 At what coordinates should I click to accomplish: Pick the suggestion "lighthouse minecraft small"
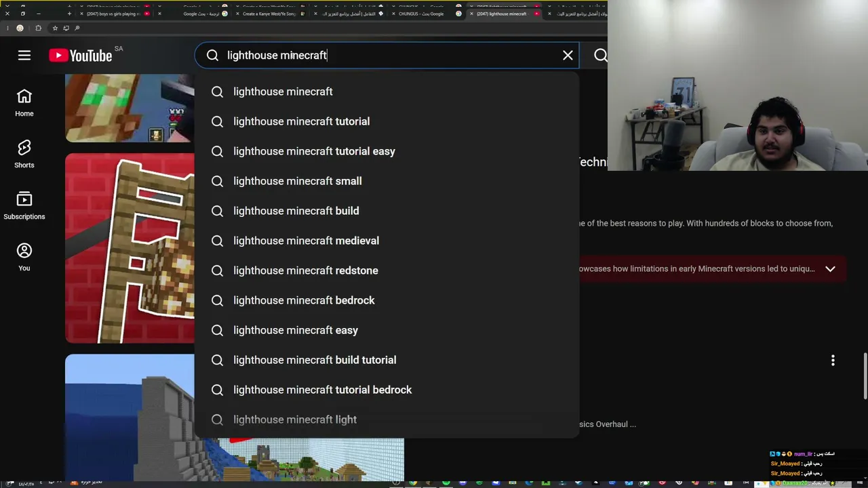tap(387, 181)
